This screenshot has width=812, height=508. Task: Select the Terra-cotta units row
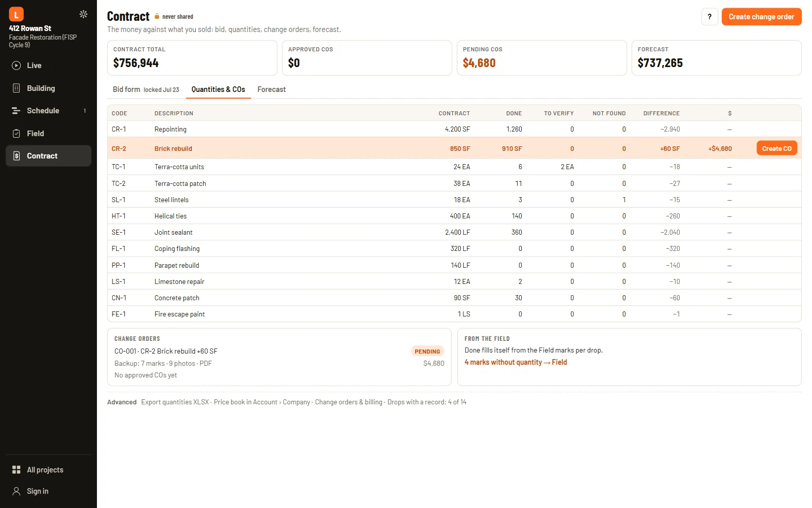coord(454,167)
